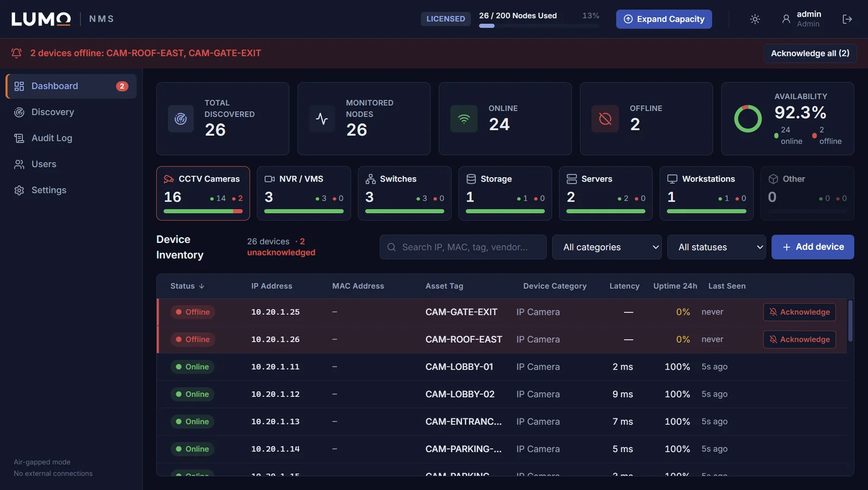Select the Dashboard sidebar item
This screenshot has width=868, height=490.
tap(71, 86)
